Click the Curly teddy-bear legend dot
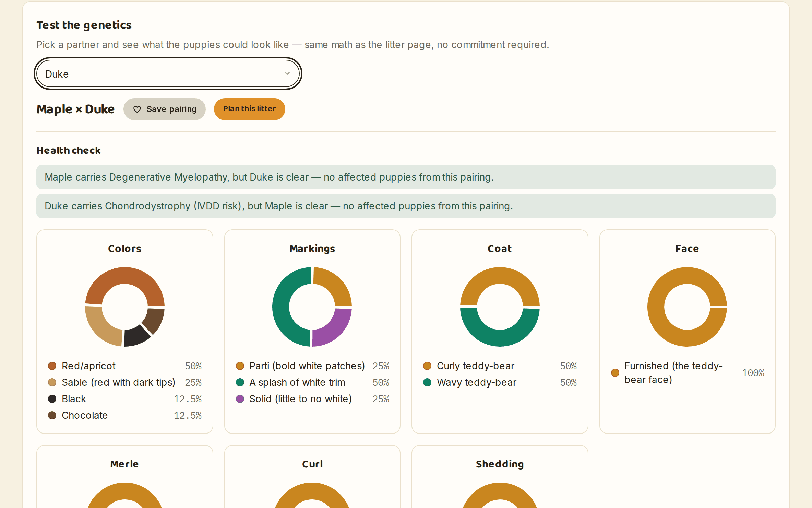The width and height of the screenshot is (812, 508). coord(427,366)
